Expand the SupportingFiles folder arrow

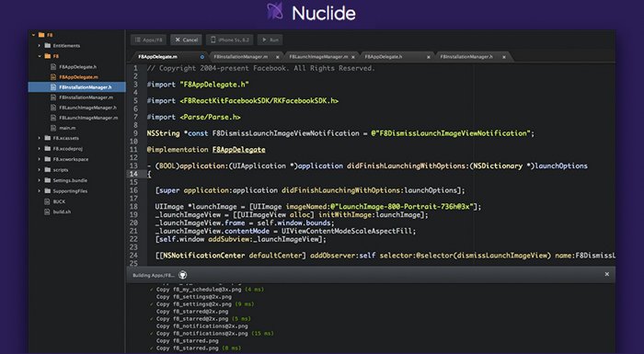[40, 191]
